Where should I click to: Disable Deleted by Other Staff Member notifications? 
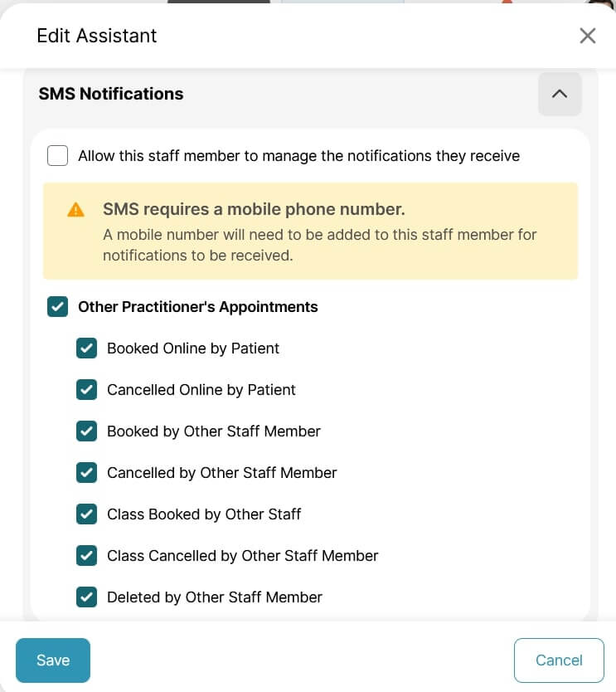87,597
